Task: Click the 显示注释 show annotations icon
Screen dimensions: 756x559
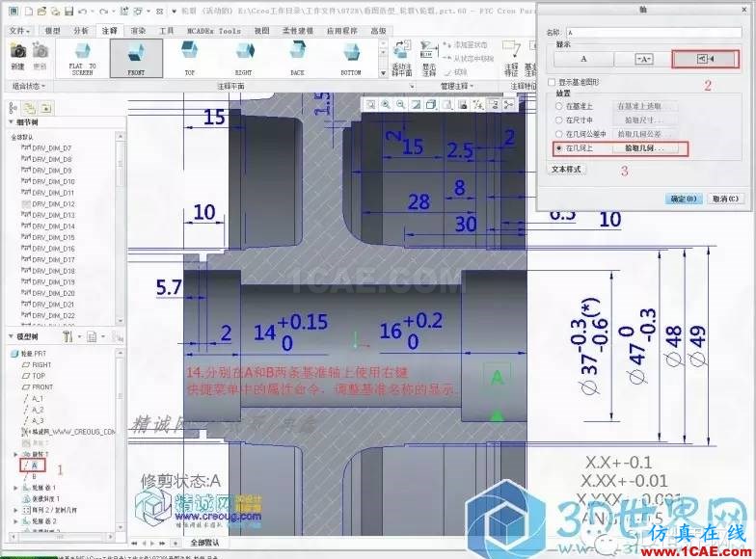Action: click(428, 58)
